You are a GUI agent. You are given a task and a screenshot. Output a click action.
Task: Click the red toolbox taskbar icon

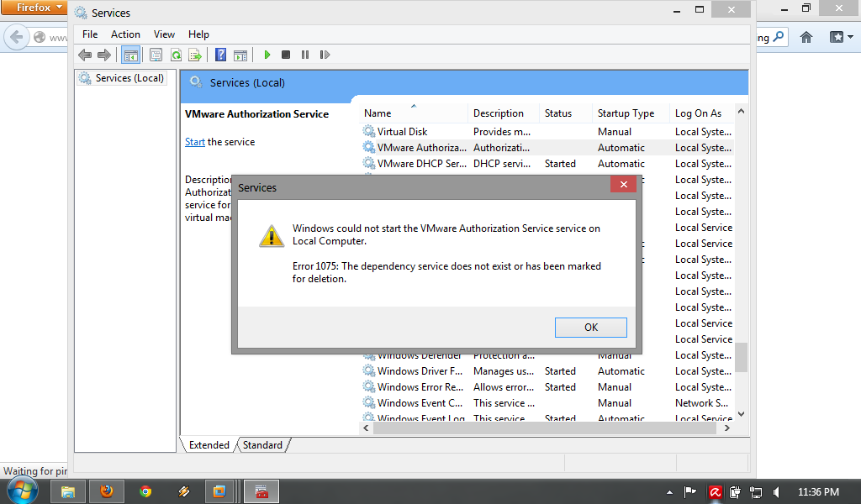(x=261, y=491)
